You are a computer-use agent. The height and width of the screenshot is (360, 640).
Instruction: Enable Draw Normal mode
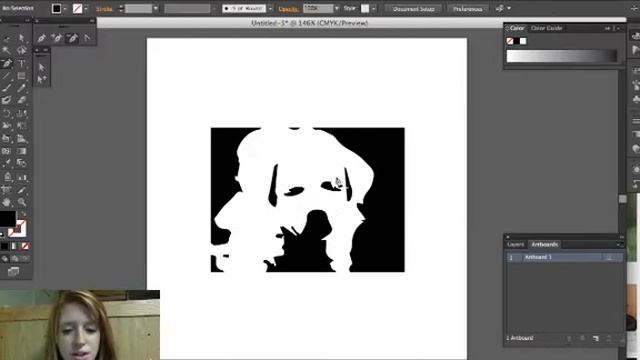tap(4, 259)
